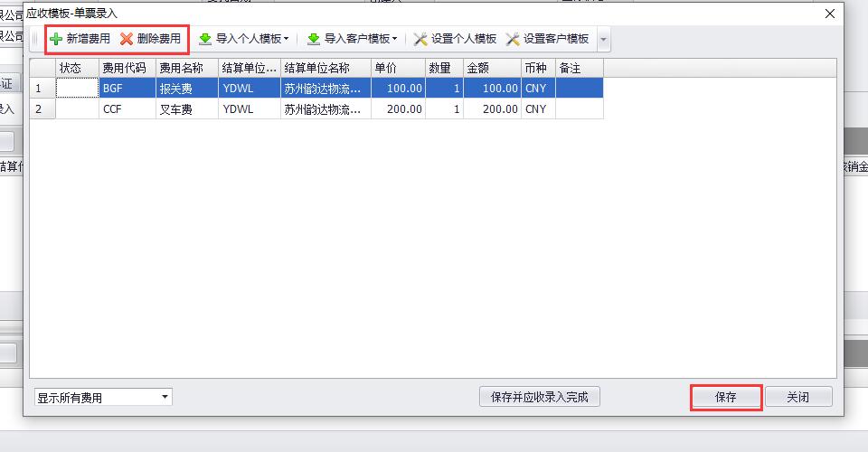Expand the 导入个人模板 dropdown arrow
The width and height of the screenshot is (868, 452).
(x=287, y=40)
